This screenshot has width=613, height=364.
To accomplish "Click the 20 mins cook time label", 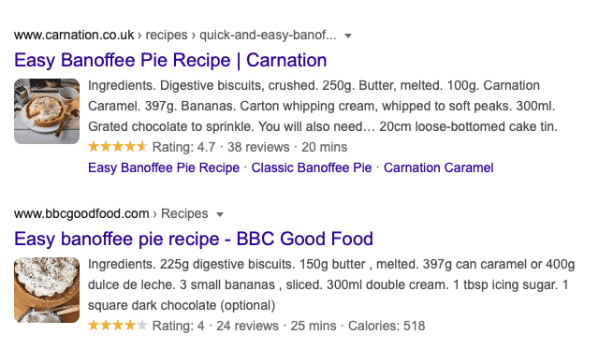I will pos(324,148).
